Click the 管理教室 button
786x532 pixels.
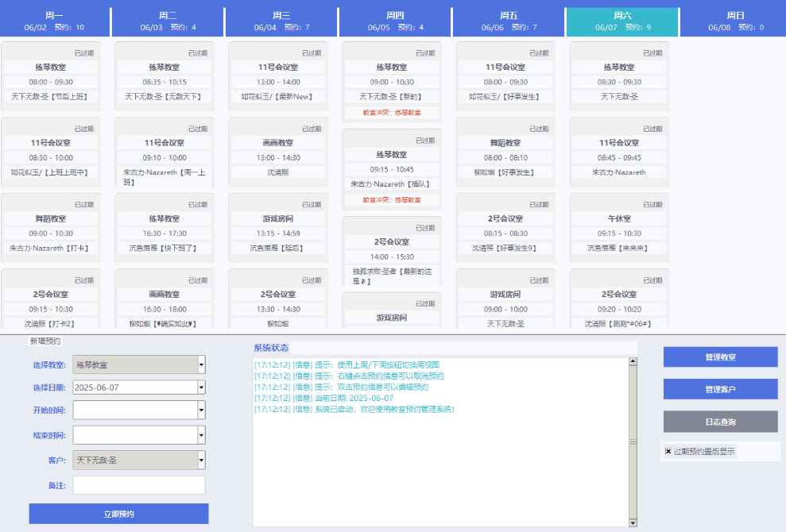point(720,357)
